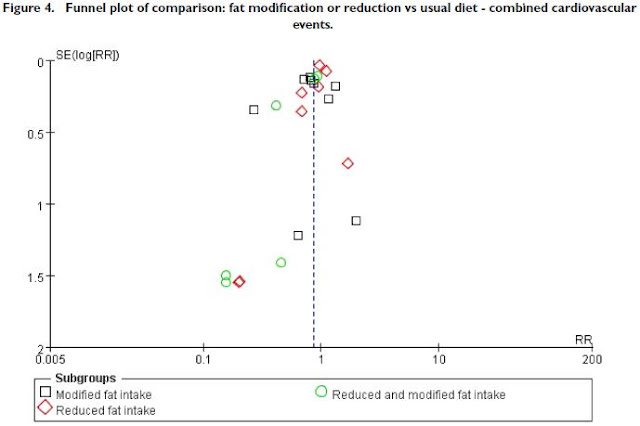Click the black square legend icon

click(x=45, y=392)
